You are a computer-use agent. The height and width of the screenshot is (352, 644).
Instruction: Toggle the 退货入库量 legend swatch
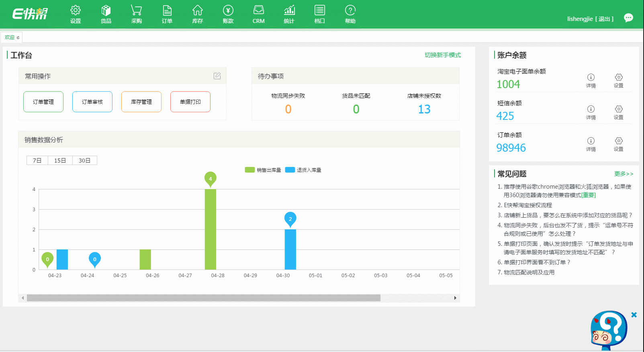[x=290, y=170]
